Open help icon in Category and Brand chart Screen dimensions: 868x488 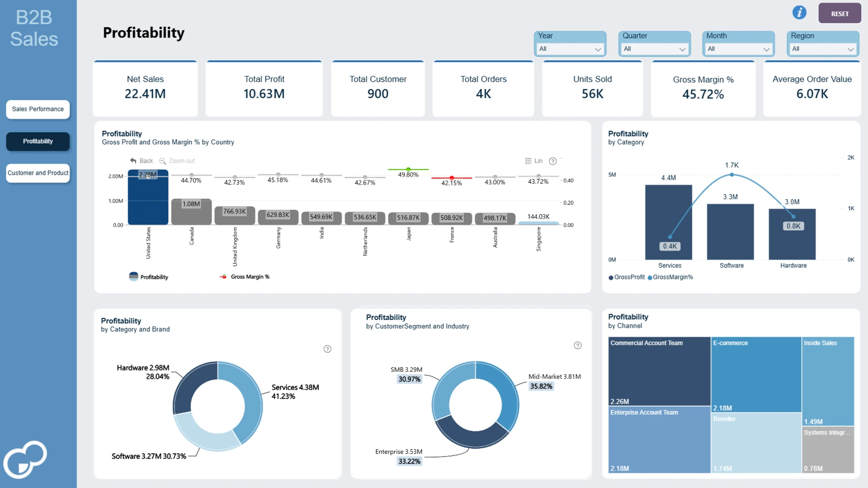tap(327, 349)
